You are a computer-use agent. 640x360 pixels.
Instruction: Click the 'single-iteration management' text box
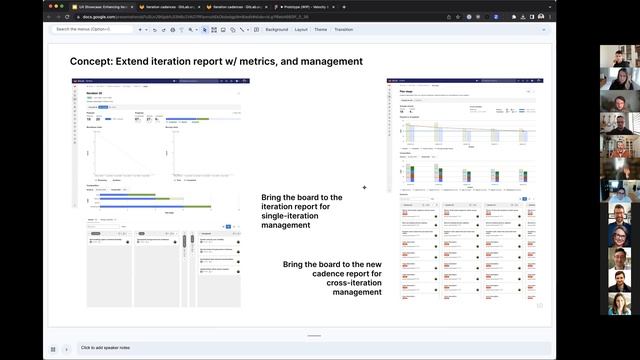(x=302, y=211)
